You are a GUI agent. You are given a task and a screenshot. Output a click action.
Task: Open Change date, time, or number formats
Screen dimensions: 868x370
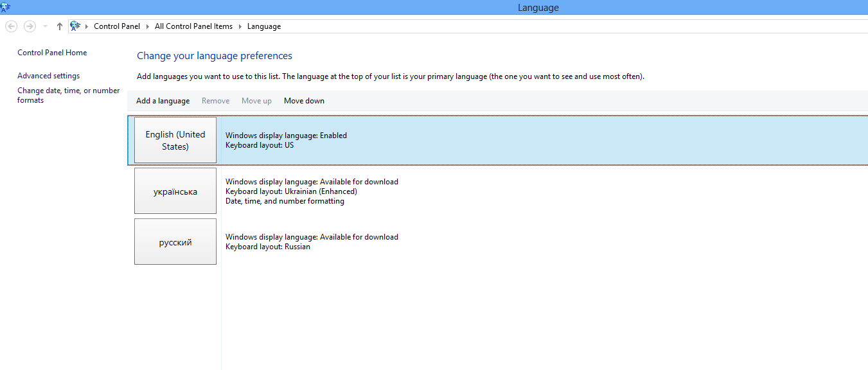point(68,94)
